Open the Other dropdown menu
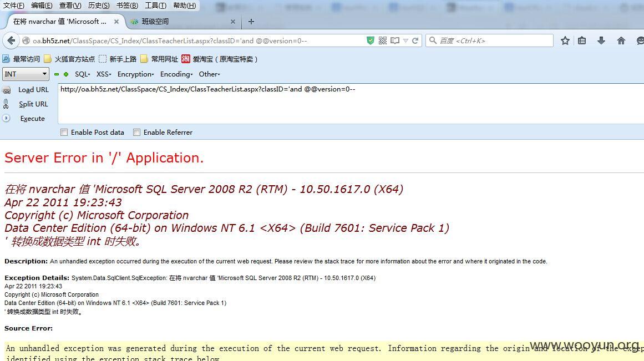644x361 pixels. click(x=210, y=74)
